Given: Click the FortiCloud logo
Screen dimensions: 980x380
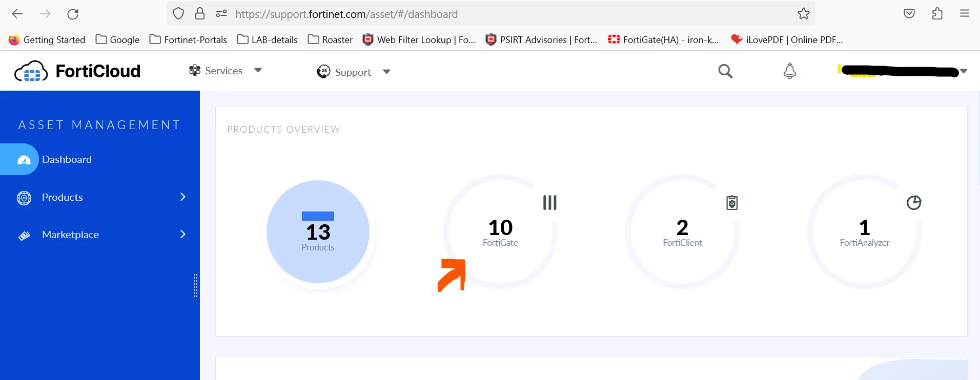Looking at the screenshot, I should tap(77, 71).
